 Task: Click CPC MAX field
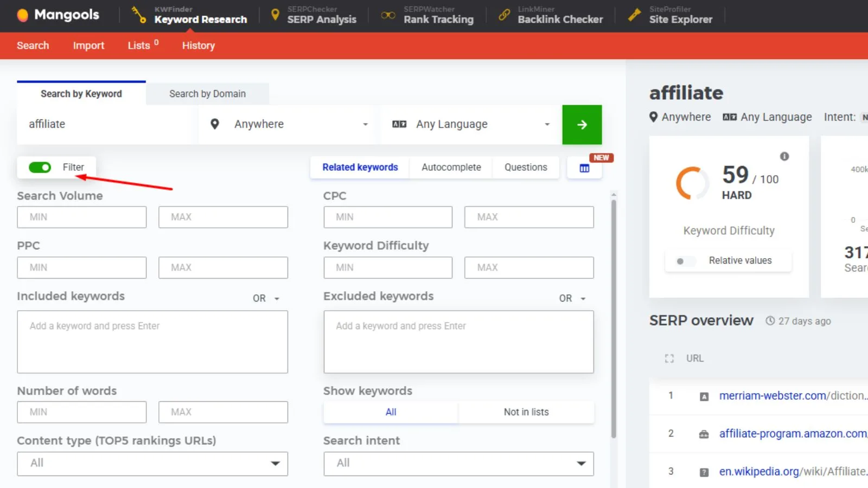click(x=529, y=217)
